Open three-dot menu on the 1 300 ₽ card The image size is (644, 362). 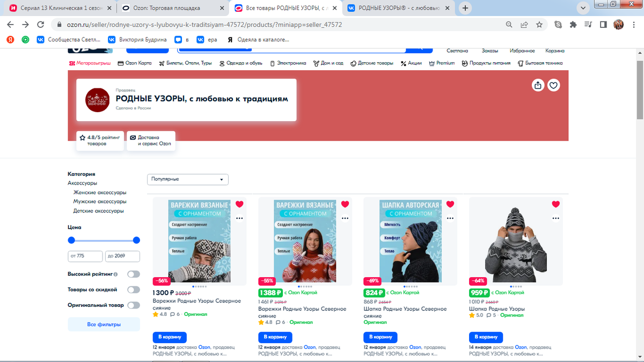[239, 219]
